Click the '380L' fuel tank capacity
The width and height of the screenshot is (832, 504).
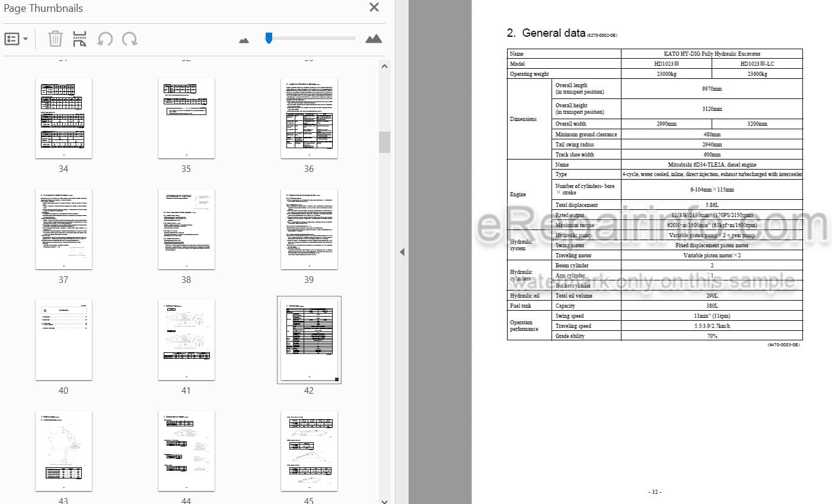click(x=712, y=306)
